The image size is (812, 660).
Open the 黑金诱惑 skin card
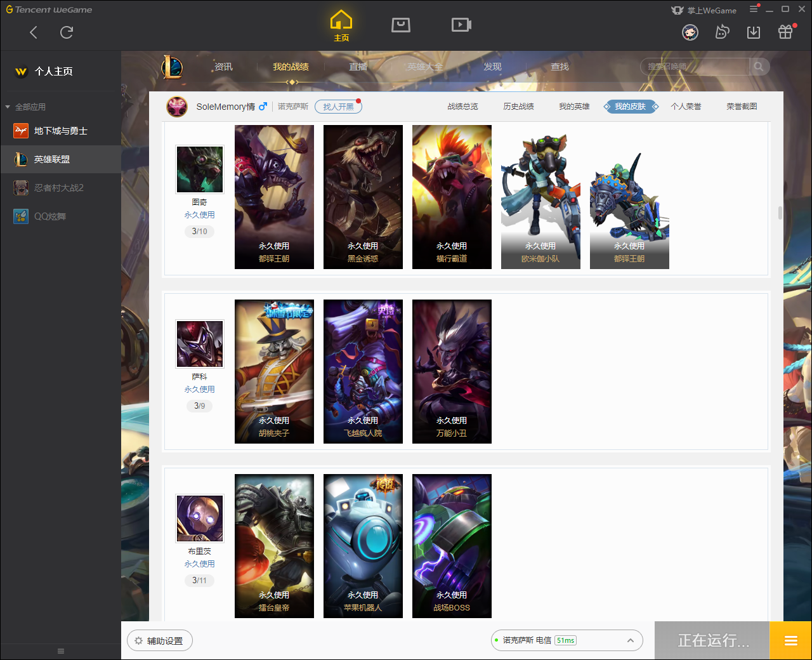point(363,197)
